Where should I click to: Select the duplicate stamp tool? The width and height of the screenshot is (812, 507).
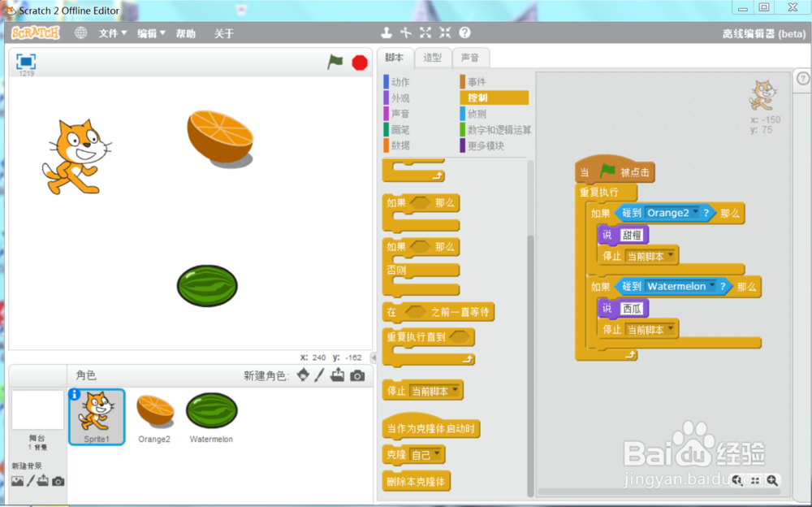point(387,32)
